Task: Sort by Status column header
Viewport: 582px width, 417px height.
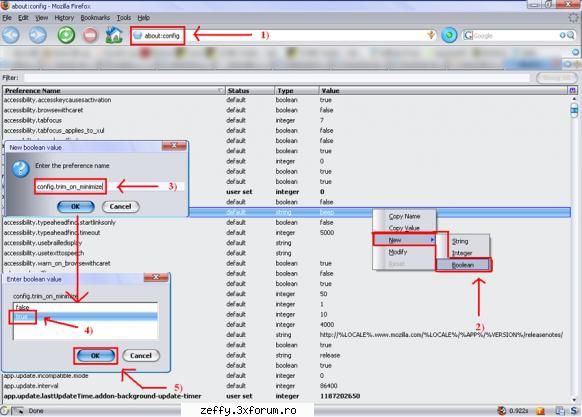Action: tap(250, 91)
